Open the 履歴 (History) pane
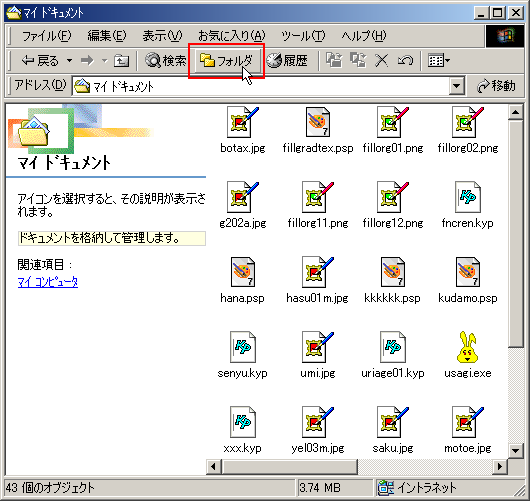Viewport: 530px width, 501px height. click(287, 61)
